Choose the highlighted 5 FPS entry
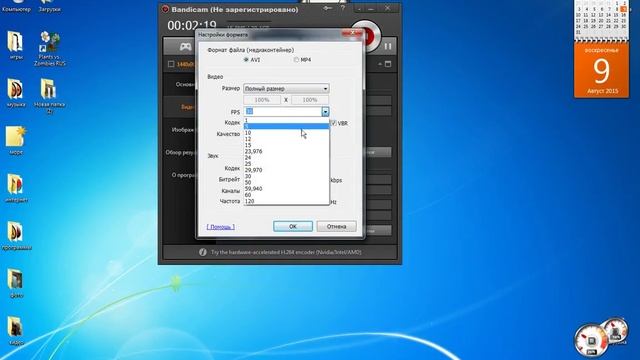Viewport: 640px width, 360px height. click(286, 127)
